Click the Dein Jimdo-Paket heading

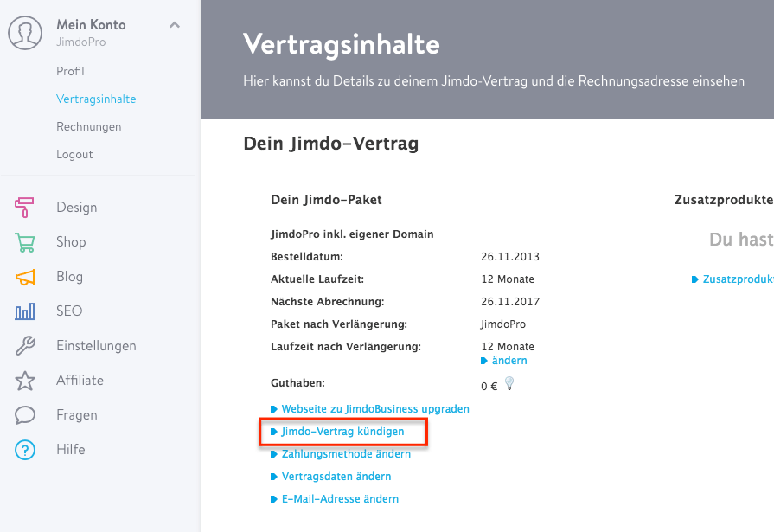coord(326,200)
